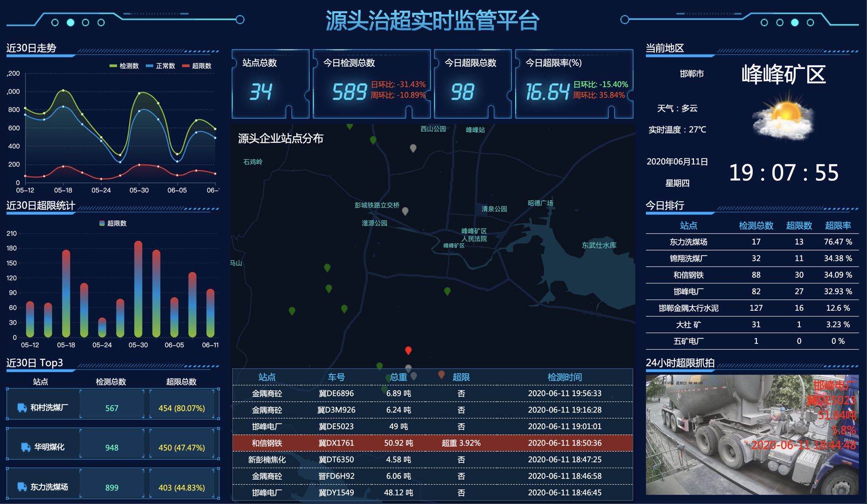Select the red overweight marker on the map

408,350
